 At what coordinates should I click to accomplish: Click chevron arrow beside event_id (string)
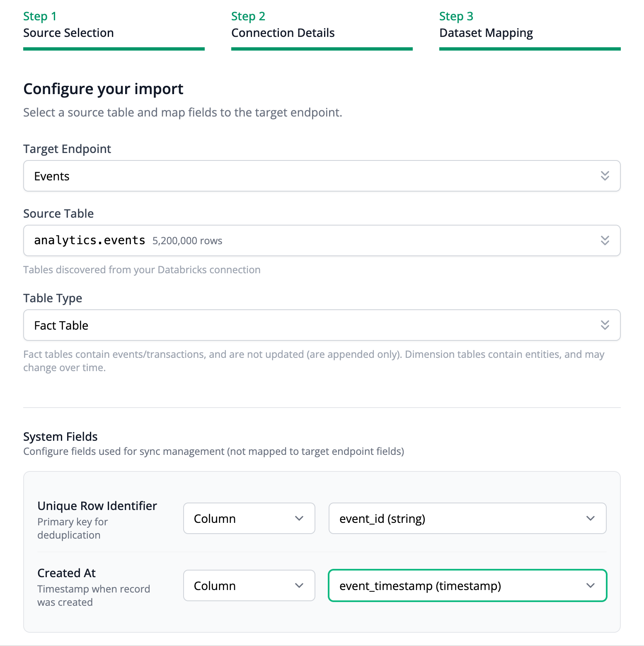pyautogui.click(x=591, y=518)
